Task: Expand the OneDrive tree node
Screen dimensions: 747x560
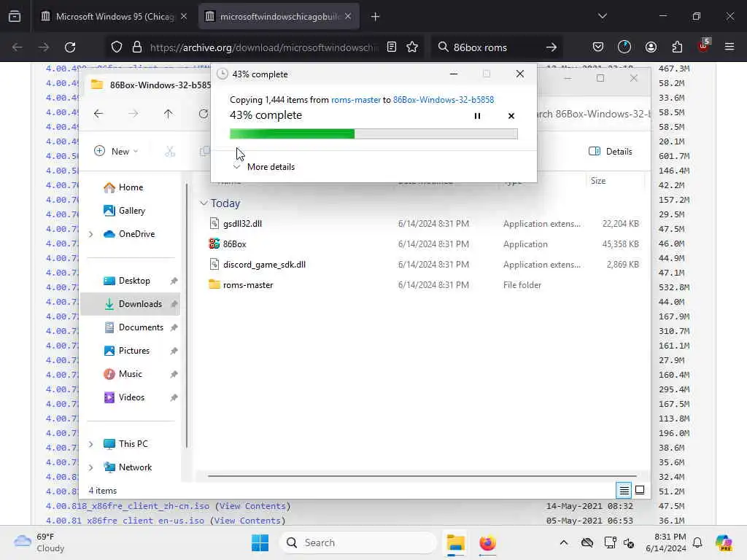Action: pyautogui.click(x=90, y=234)
